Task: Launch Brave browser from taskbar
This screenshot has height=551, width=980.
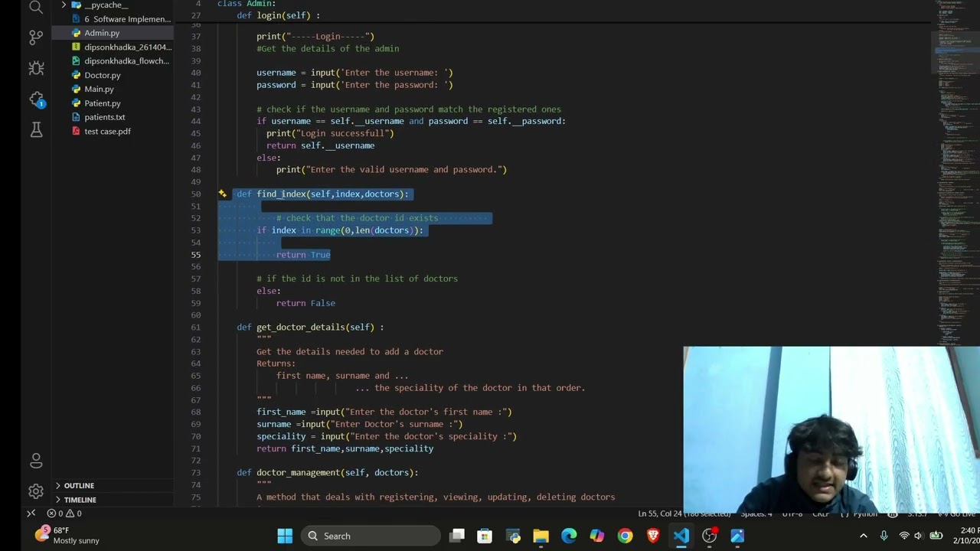Action: (x=653, y=536)
